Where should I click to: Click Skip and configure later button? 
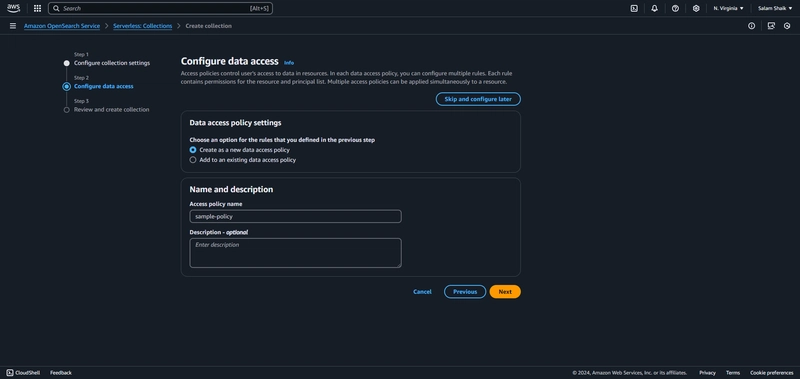pyautogui.click(x=478, y=99)
